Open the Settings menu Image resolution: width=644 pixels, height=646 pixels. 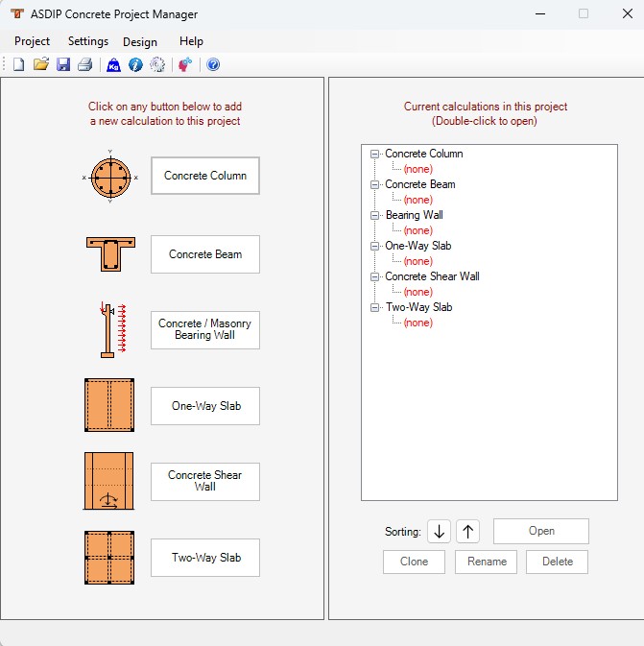[88, 41]
